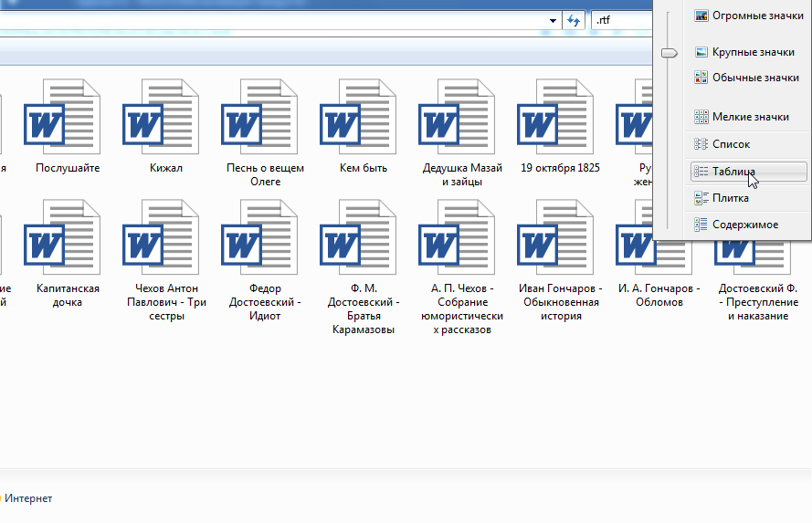This screenshot has height=523, width=812.
Task: Click Федор Достоевский - Идиот name label
Action: (x=265, y=302)
